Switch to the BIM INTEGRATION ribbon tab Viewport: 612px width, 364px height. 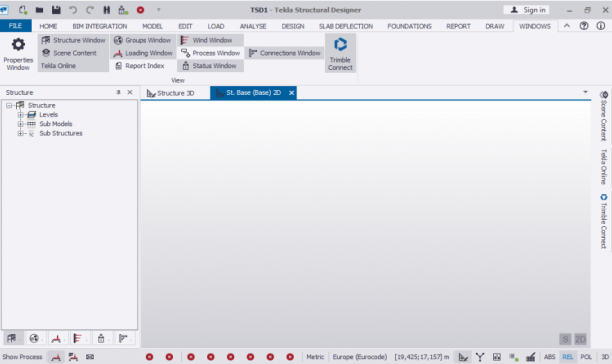pyautogui.click(x=100, y=26)
